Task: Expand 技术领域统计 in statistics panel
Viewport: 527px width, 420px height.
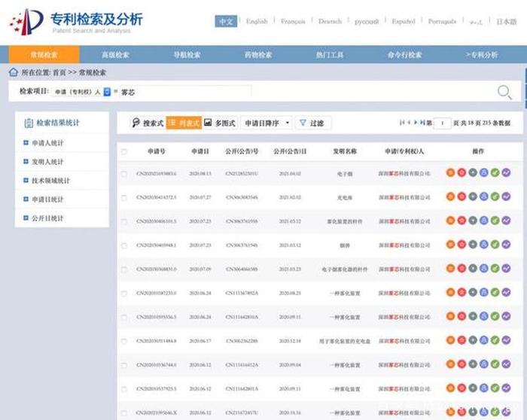Action: point(26,181)
